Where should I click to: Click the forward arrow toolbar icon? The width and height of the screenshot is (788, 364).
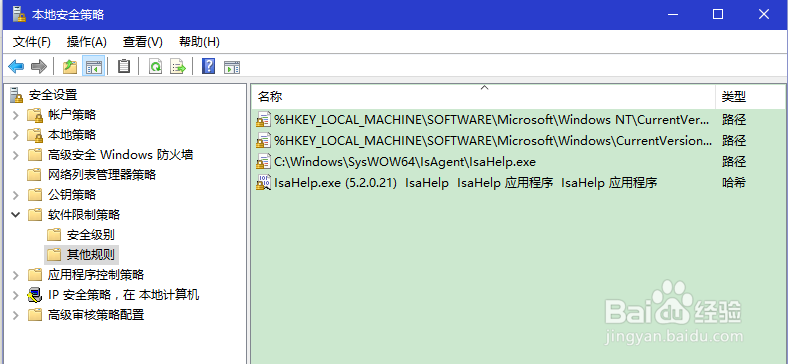(39, 66)
